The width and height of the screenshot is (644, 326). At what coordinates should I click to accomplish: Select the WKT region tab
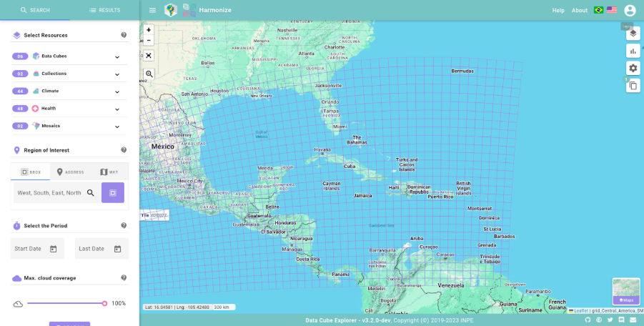109,172
